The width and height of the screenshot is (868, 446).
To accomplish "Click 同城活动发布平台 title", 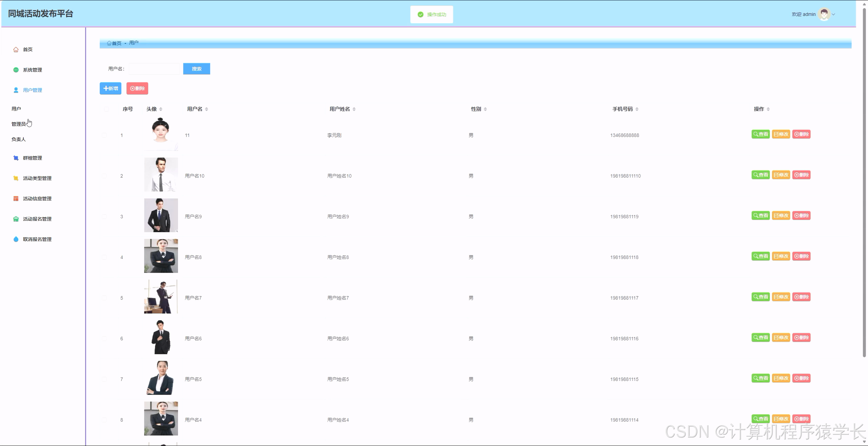I will point(41,14).
